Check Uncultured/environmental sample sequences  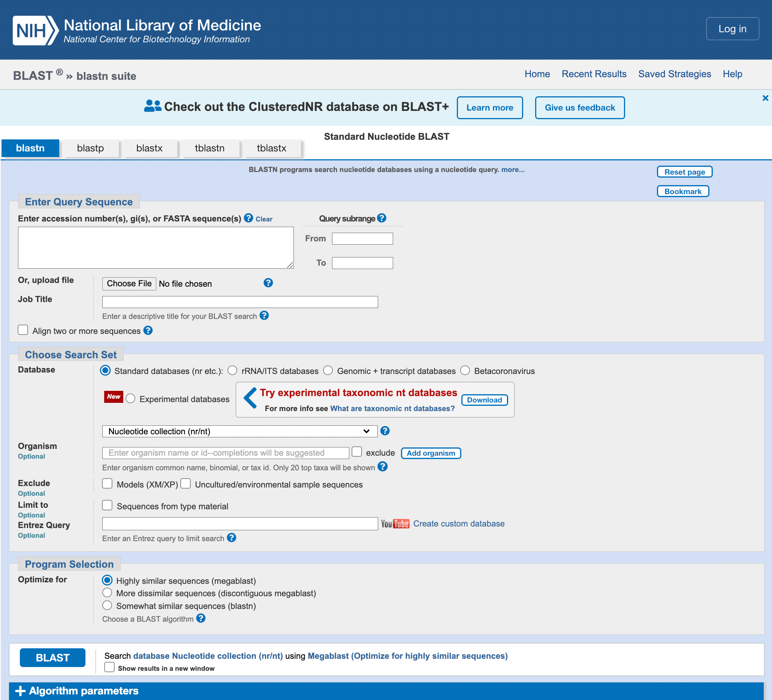[186, 483]
